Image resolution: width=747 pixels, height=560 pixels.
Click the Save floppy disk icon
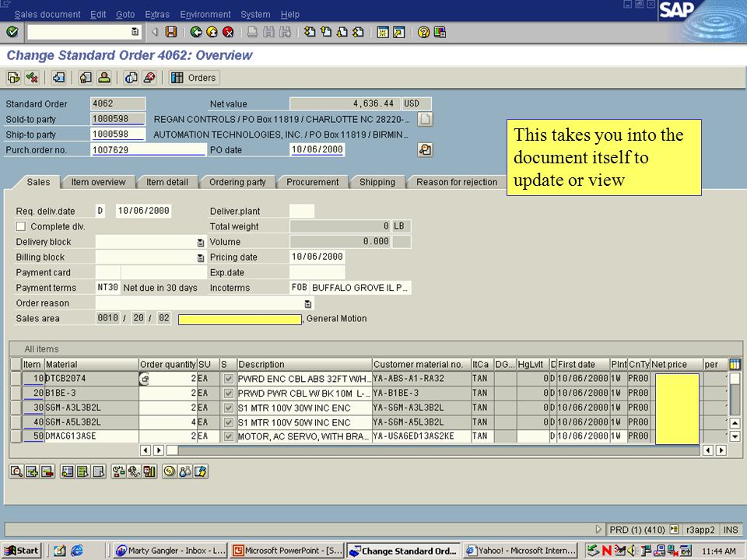171,32
